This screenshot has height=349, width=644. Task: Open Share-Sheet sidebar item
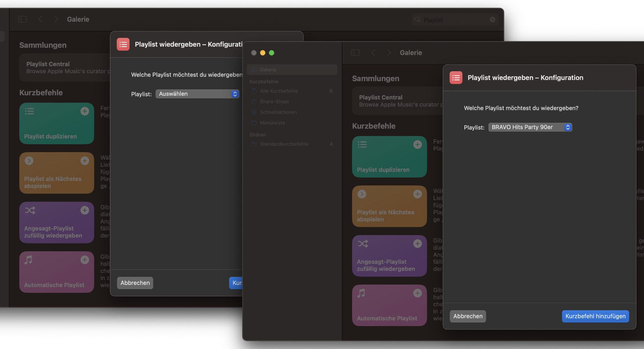tap(274, 102)
